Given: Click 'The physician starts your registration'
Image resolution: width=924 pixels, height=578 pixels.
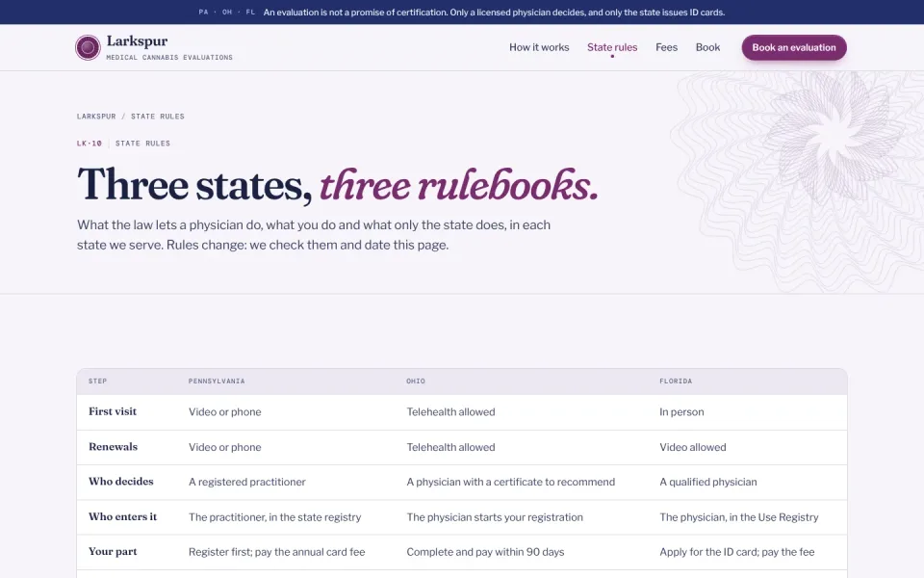Looking at the screenshot, I should 495,517.
